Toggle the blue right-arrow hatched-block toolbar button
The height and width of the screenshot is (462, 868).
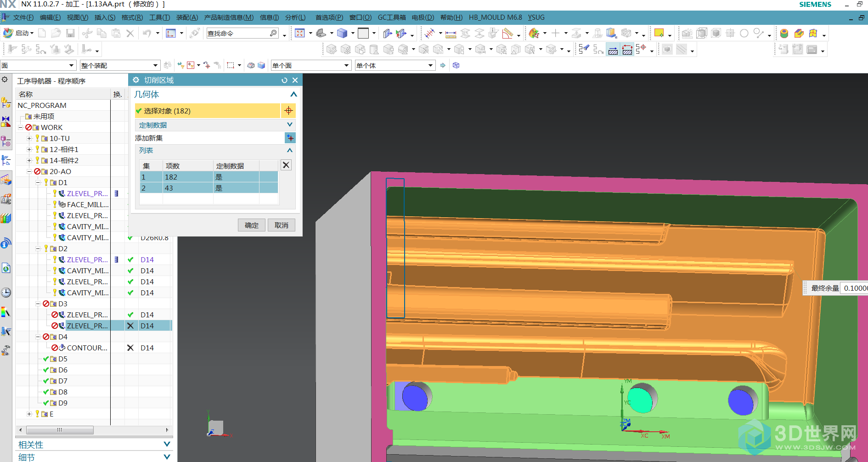pos(613,49)
